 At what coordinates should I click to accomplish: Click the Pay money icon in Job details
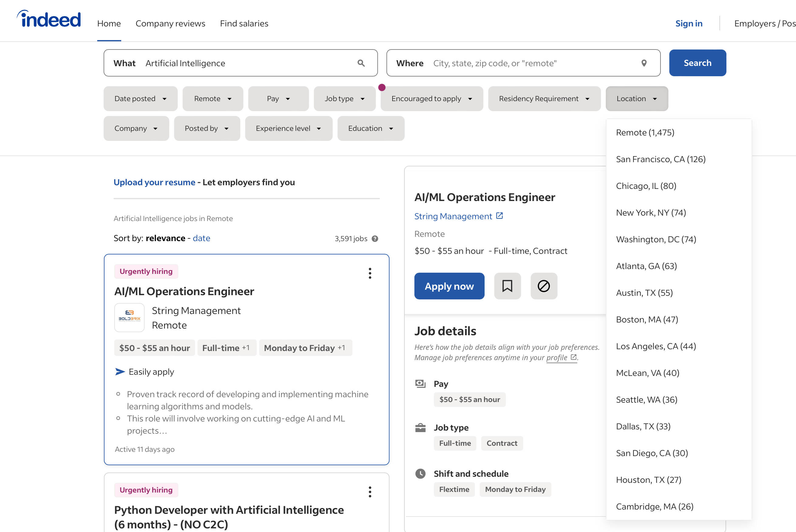(x=420, y=384)
